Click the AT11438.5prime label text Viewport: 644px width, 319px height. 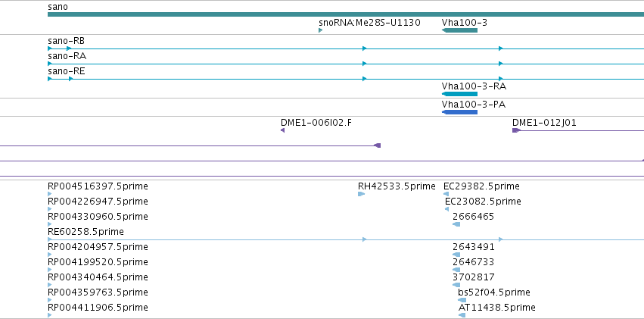(497, 308)
